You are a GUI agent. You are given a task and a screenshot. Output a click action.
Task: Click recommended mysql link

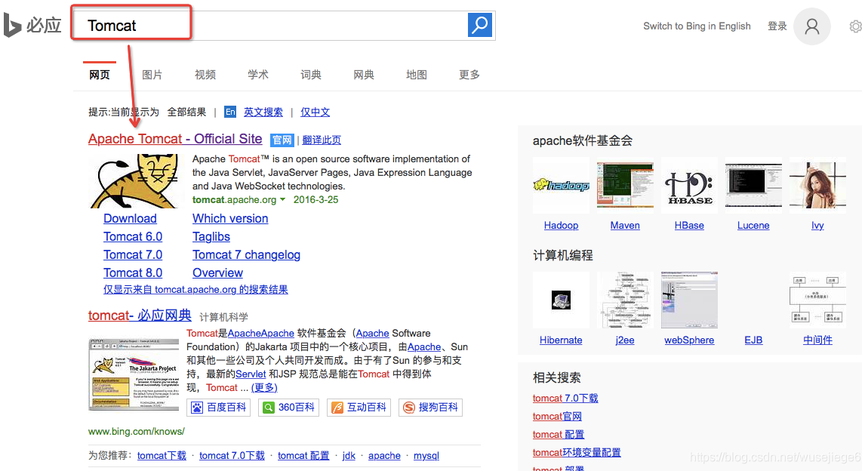tap(426, 455)
